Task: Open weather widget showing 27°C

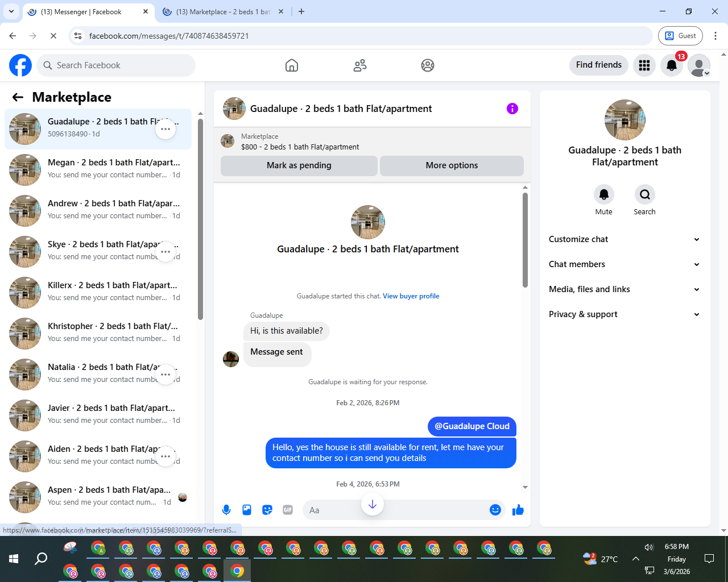Action: click(601, 559)
